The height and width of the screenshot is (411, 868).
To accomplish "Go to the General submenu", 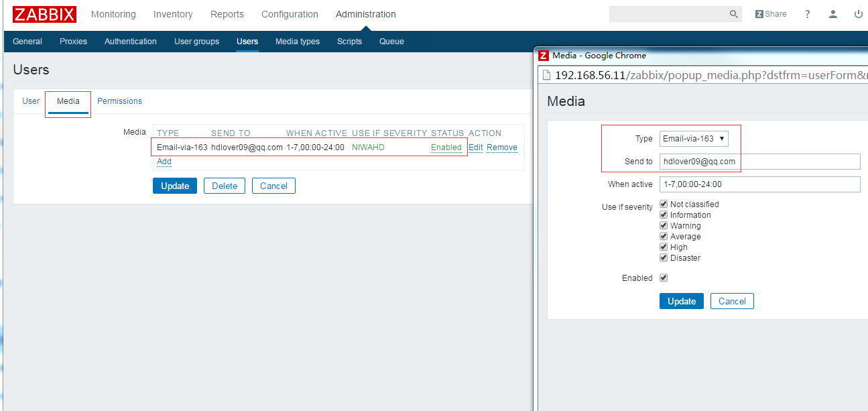I will point(27,42).
